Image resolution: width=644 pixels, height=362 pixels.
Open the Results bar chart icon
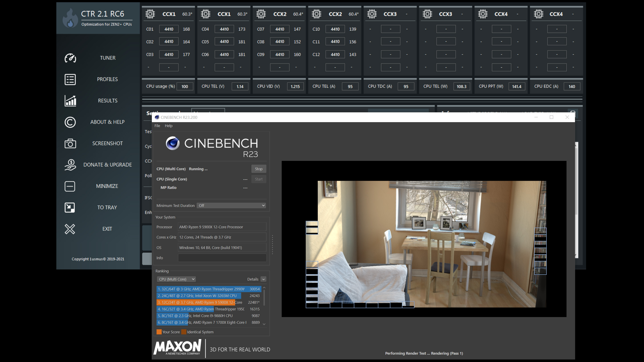coord(70,101)
